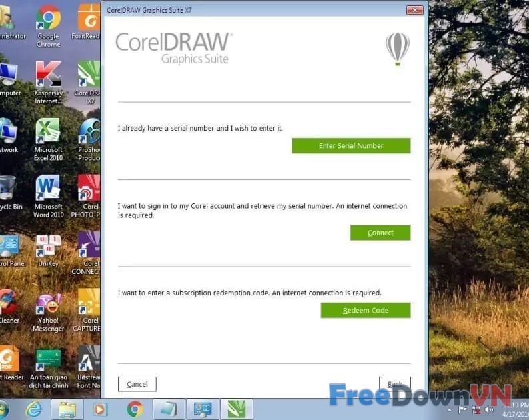Viewport: 529px width, 420px height.
Task: Click the CorelDRAW balloon logo
Action: point(397,49)
